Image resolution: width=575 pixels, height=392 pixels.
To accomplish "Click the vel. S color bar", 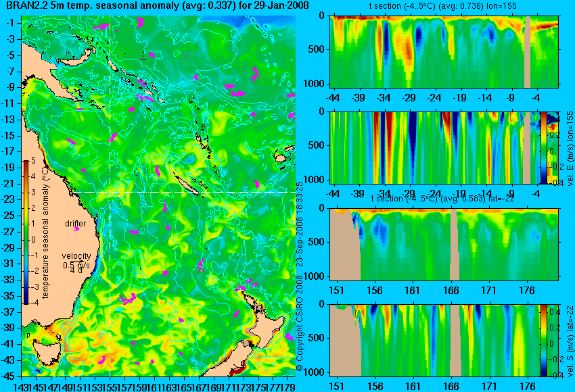I will tap(544, 341).
